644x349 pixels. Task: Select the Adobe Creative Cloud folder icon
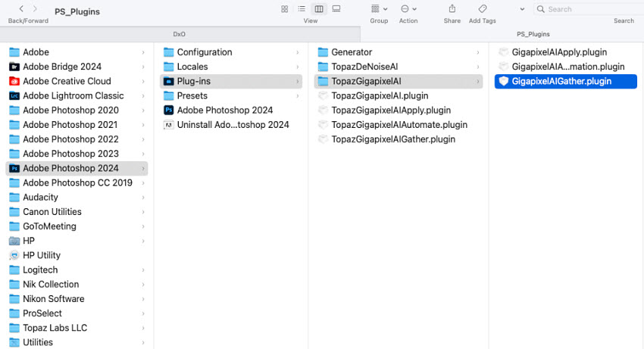14,81
